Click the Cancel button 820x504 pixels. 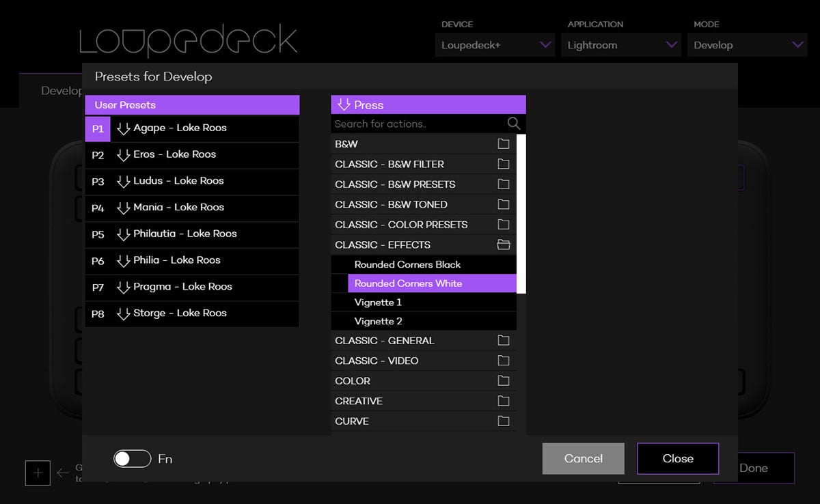click(x=584, y=459)
